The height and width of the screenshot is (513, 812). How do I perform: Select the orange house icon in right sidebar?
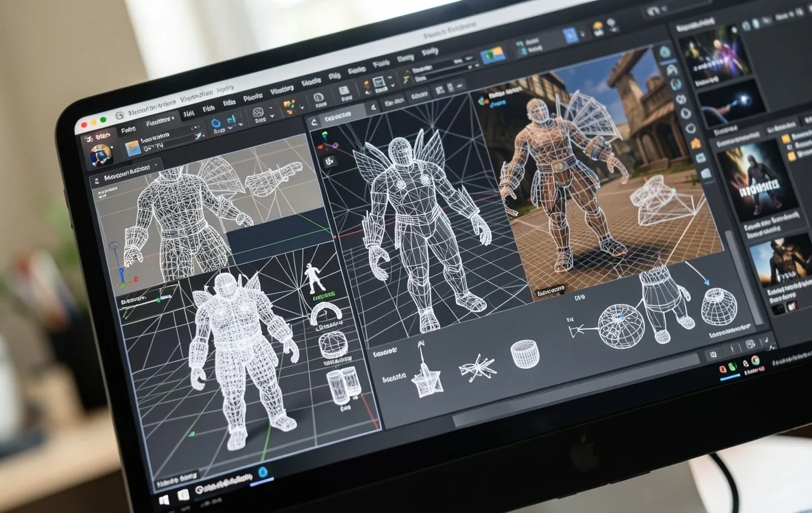coord(695,144)
